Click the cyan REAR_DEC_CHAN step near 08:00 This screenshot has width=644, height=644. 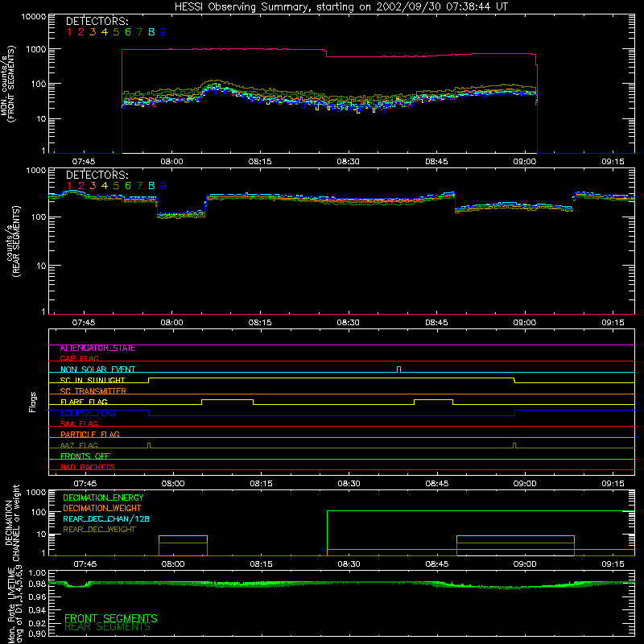coord(184,536)
